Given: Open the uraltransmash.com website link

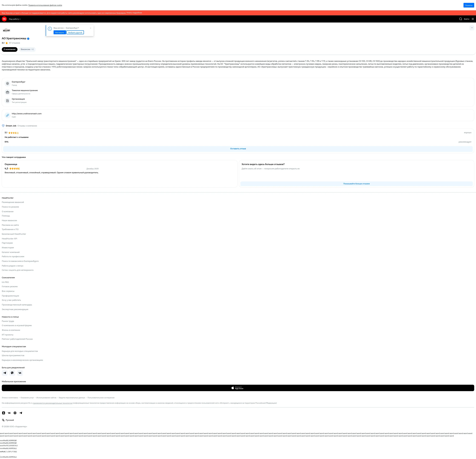Looking at the screenshot, I should pos(27,114).
